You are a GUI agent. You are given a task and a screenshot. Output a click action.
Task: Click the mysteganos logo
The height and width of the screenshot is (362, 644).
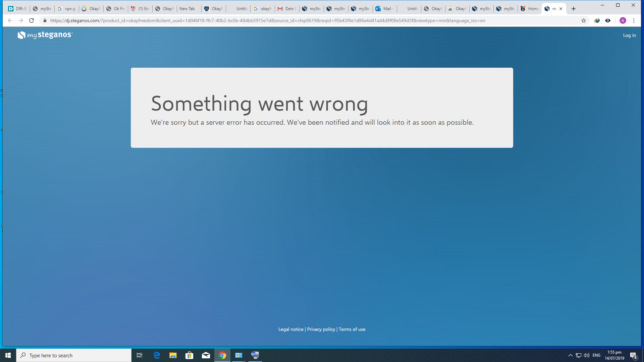[45, 35]
